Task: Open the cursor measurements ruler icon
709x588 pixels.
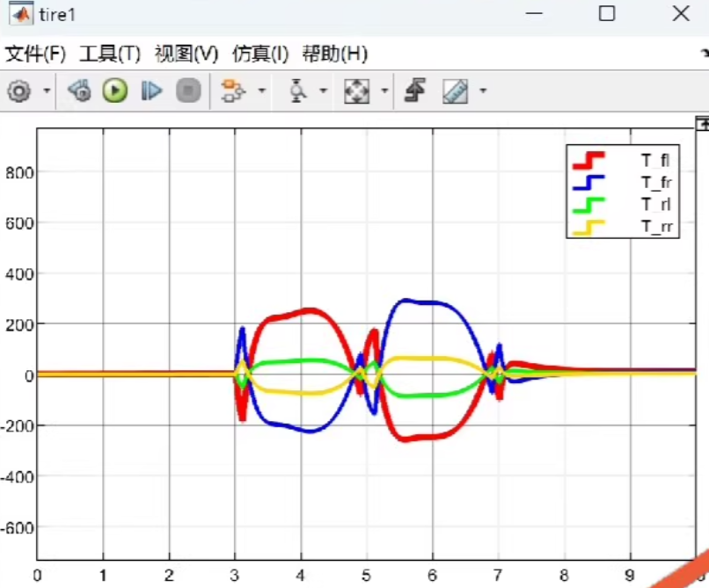Action: [x=455, y=91]
